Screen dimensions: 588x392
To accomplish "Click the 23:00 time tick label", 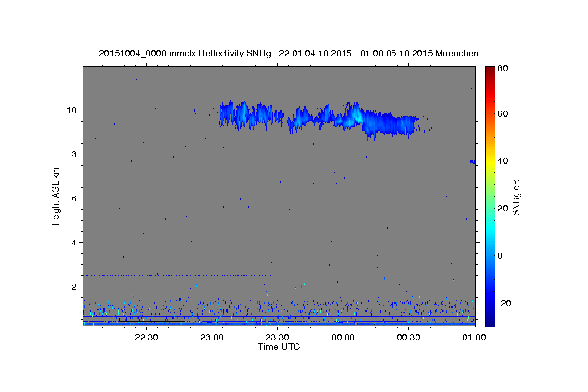I will [212, 337].
